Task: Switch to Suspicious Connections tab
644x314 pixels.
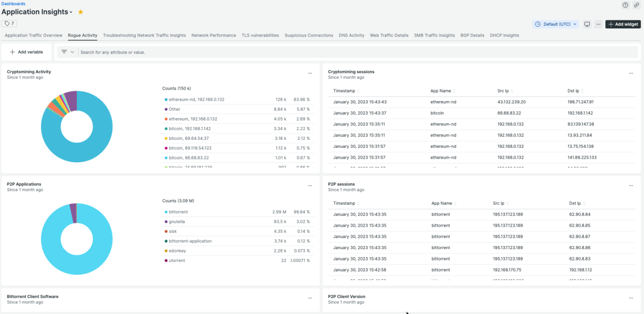Action: pos(309,35)
